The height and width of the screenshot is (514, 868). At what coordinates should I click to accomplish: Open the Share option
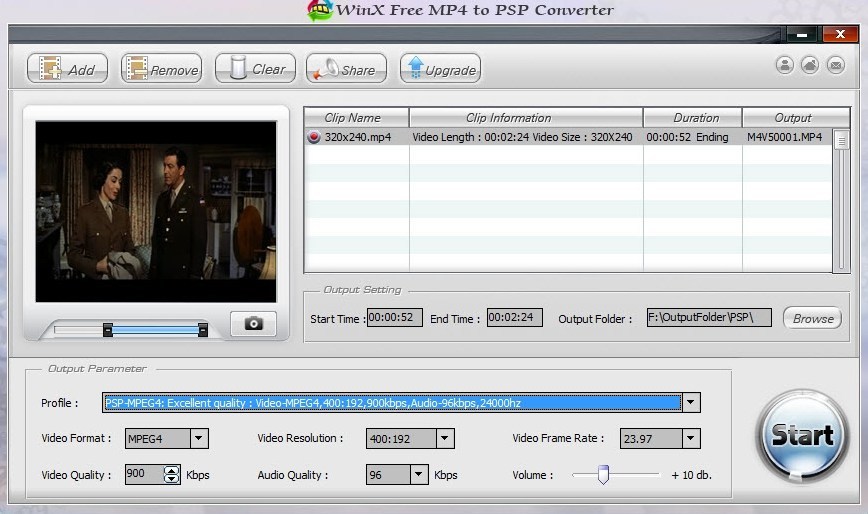click(x=347, y=69)
